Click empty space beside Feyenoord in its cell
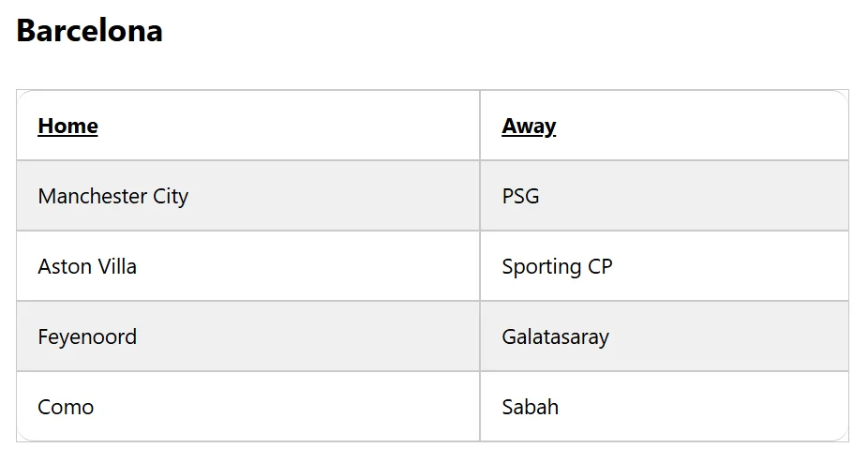 click(307, 336)
